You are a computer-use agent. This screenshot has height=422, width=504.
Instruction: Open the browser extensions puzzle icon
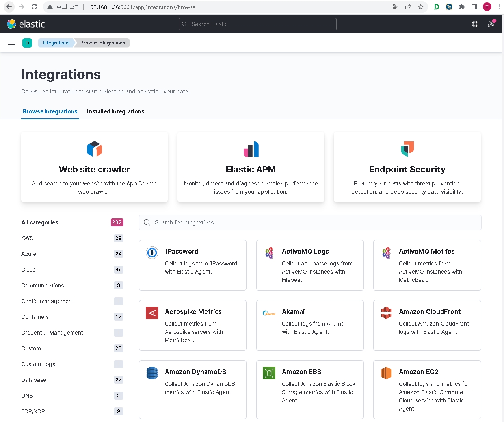click(x=462, y=7)
